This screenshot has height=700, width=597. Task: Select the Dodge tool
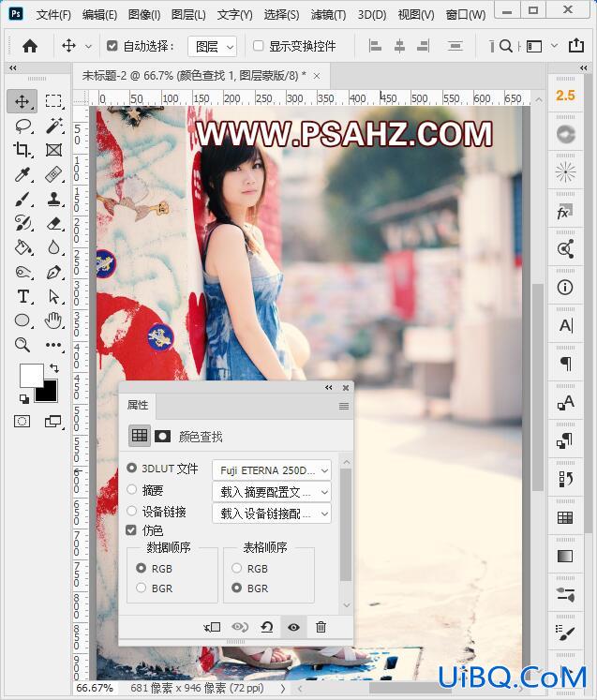[22, 272]
